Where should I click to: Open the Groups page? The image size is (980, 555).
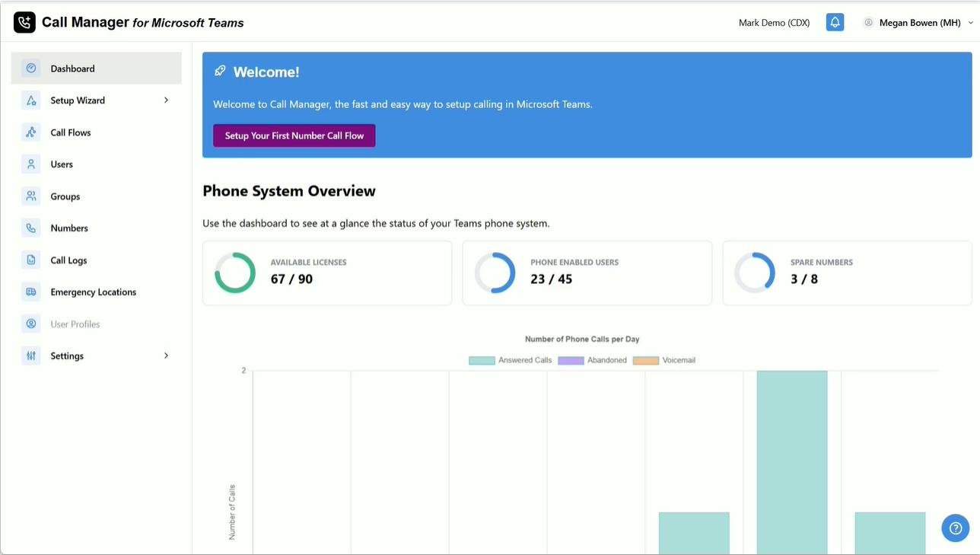97,196
